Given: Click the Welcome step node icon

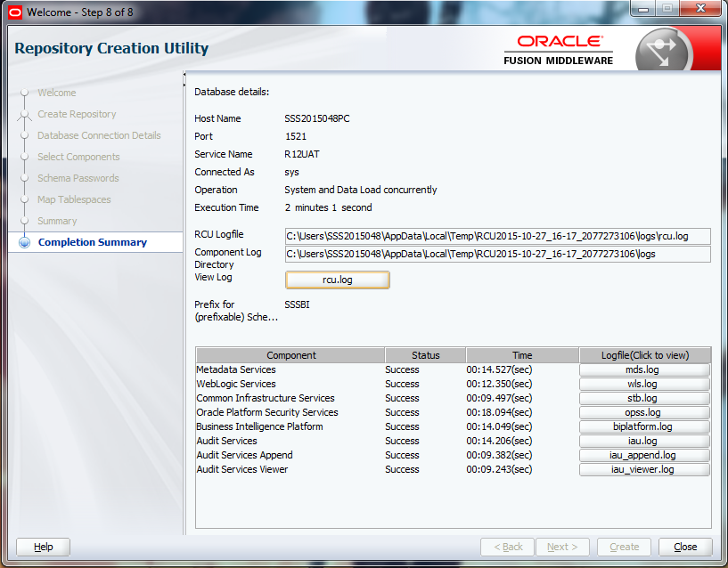Looking at the screenshot, I should click(25, 93).
